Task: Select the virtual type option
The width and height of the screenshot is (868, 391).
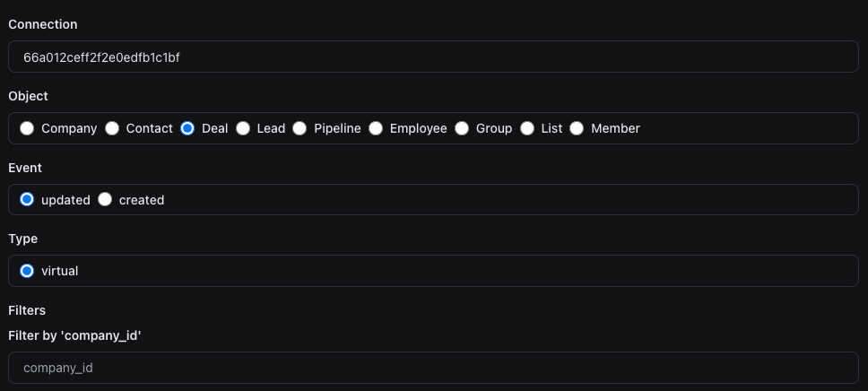Action: (x=27, y=271)
